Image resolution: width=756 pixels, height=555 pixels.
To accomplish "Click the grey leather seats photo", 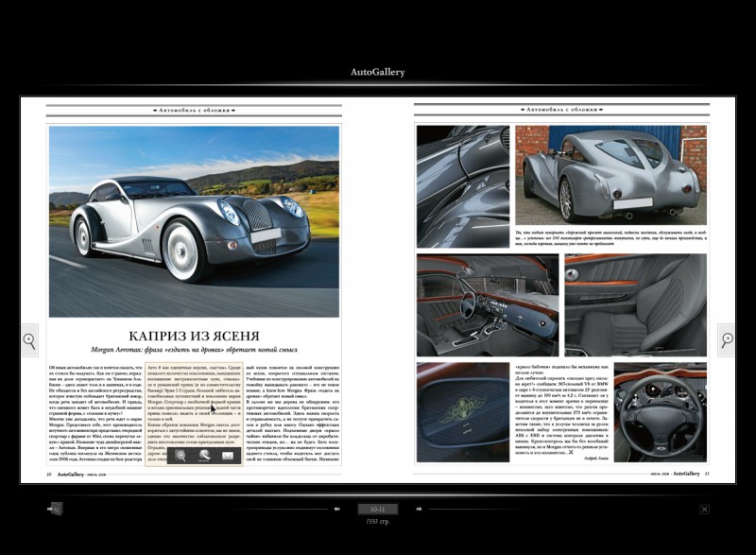I will [x=636, y=305].
